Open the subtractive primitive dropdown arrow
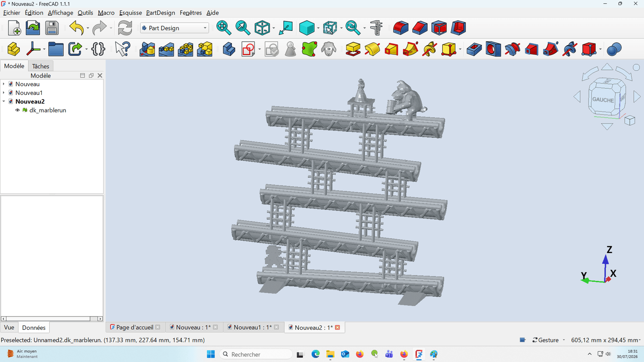Image resolution: width=644 pixels, height=362 pixels. [x=600, y=50]
